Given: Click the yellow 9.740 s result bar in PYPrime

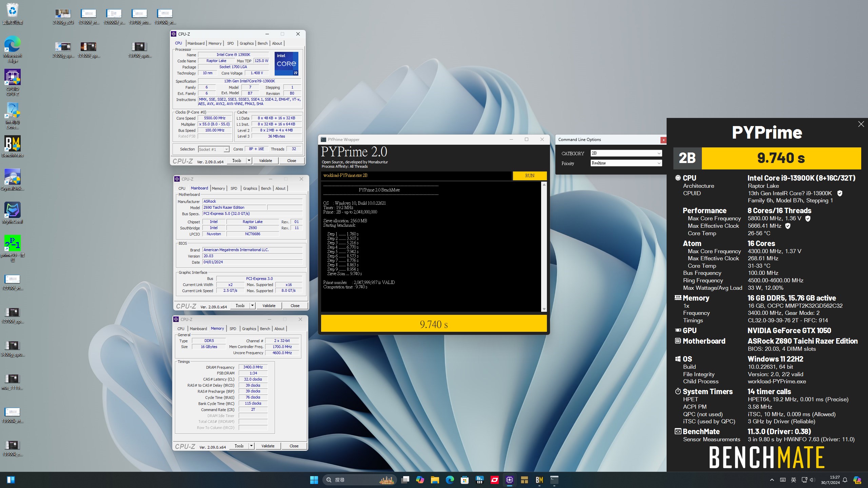Looking at the screenshot, I should click(434, 324).
